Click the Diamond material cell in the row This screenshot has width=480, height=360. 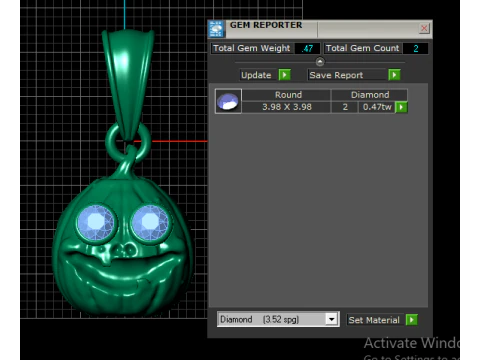tap(369, 95)
